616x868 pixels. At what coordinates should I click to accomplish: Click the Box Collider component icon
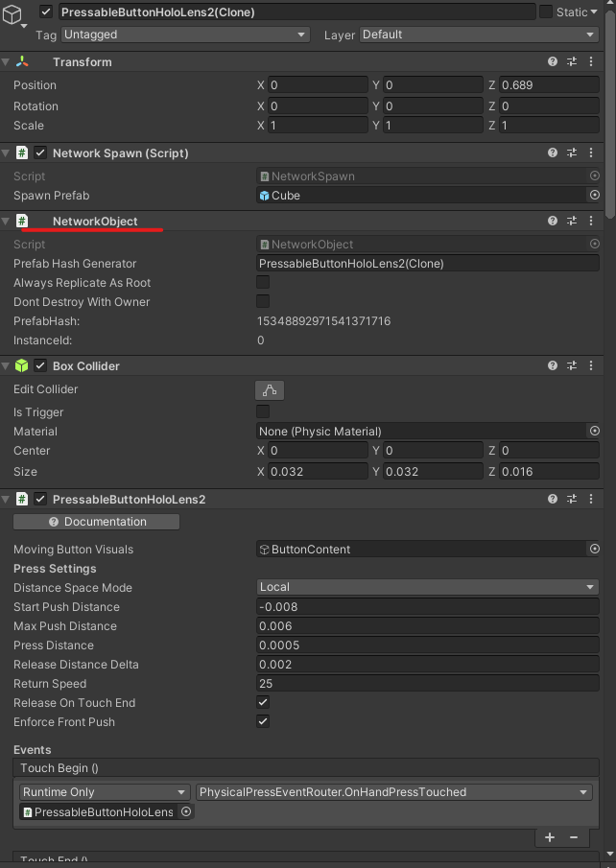[x=21, y=365]
